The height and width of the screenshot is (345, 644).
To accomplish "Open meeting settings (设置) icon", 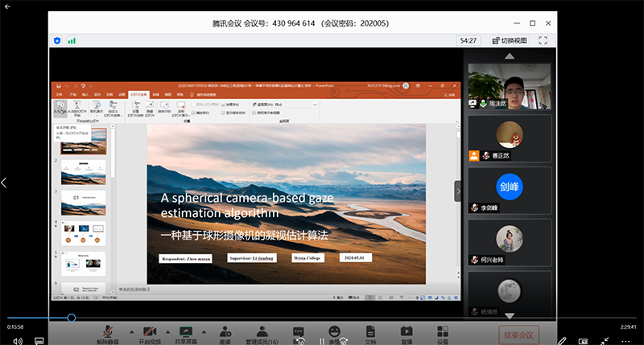I will tap(442, 333).
